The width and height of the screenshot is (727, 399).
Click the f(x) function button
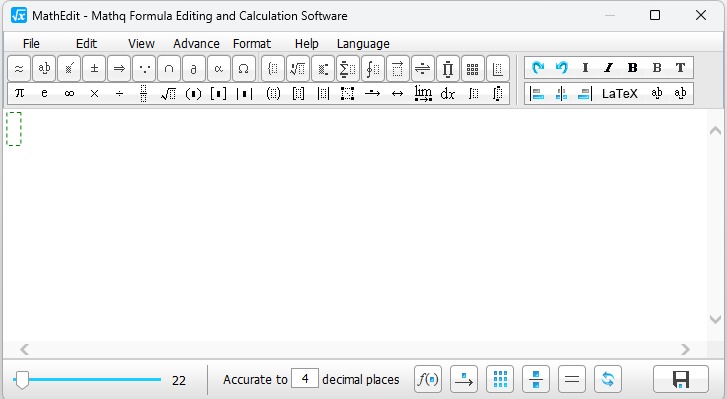click(x=427, y=380)
